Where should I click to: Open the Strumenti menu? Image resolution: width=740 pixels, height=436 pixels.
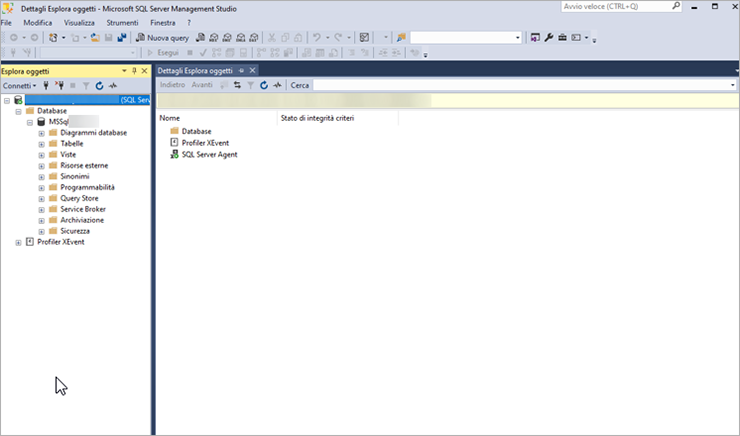coord(122,23)
